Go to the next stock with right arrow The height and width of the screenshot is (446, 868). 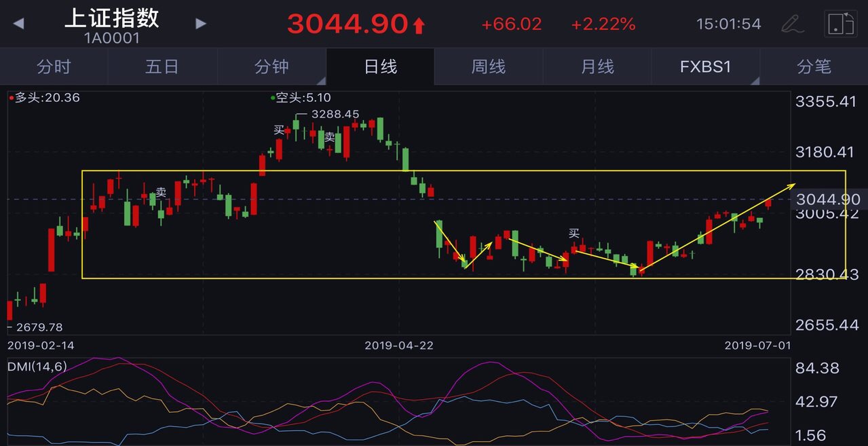tap(200, 23)
